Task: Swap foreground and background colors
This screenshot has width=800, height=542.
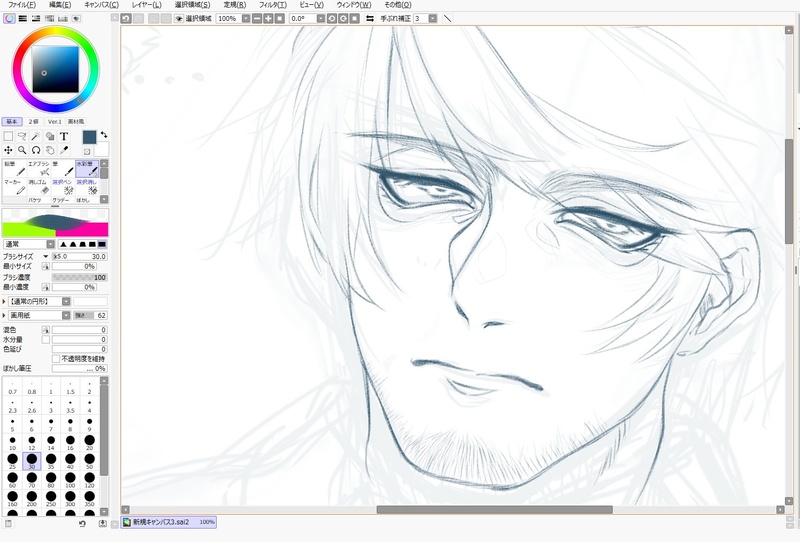Action: click(104, 135)
